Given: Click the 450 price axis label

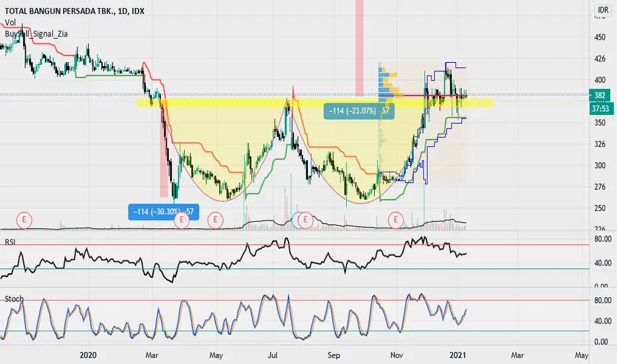Looking at the screenshot, I should pyautogui.click(x=600, y=37).
